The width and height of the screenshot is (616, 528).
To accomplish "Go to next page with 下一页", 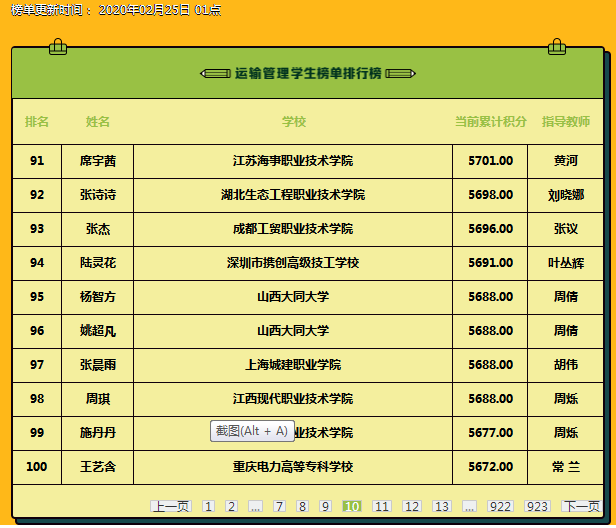I will pyautogui.click(x=581, y=507).
